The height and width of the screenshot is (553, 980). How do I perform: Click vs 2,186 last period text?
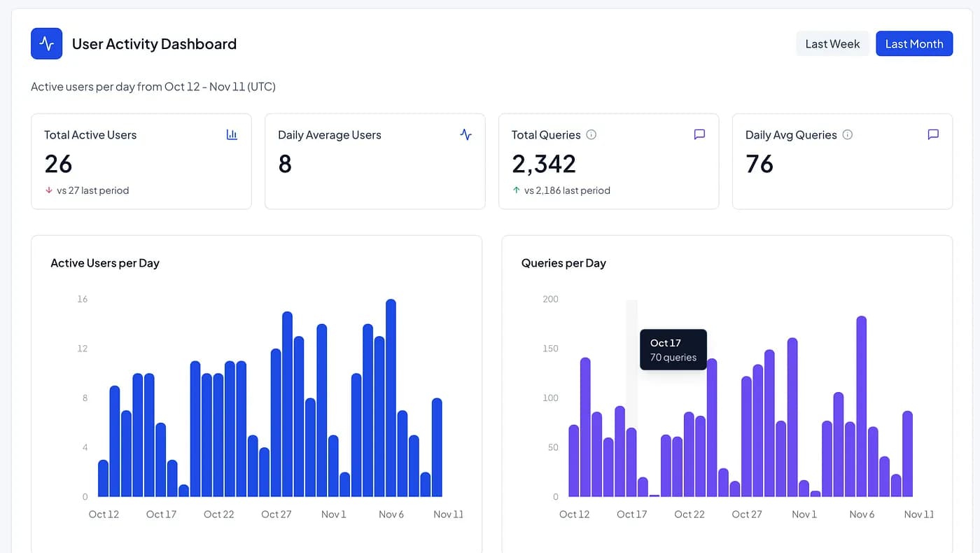567,190
